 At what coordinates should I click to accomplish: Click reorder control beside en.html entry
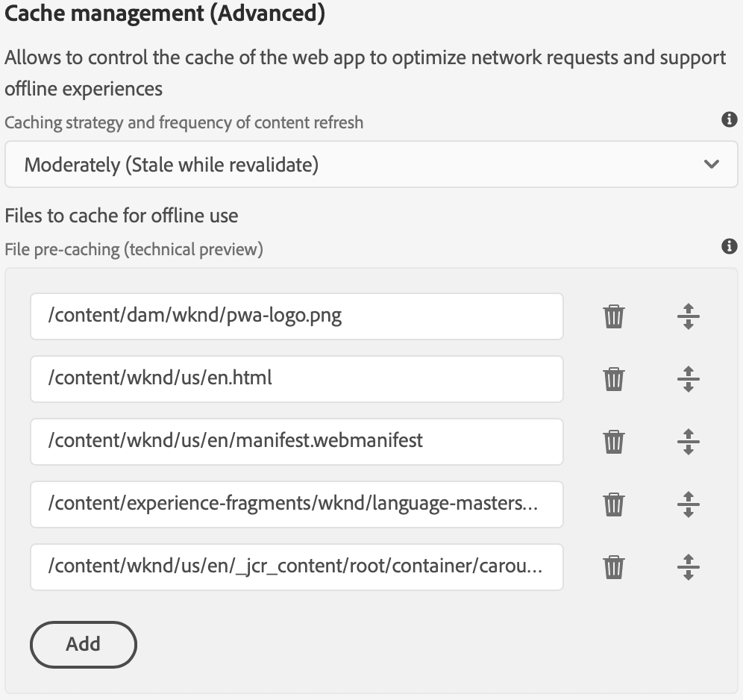[689, 379]
